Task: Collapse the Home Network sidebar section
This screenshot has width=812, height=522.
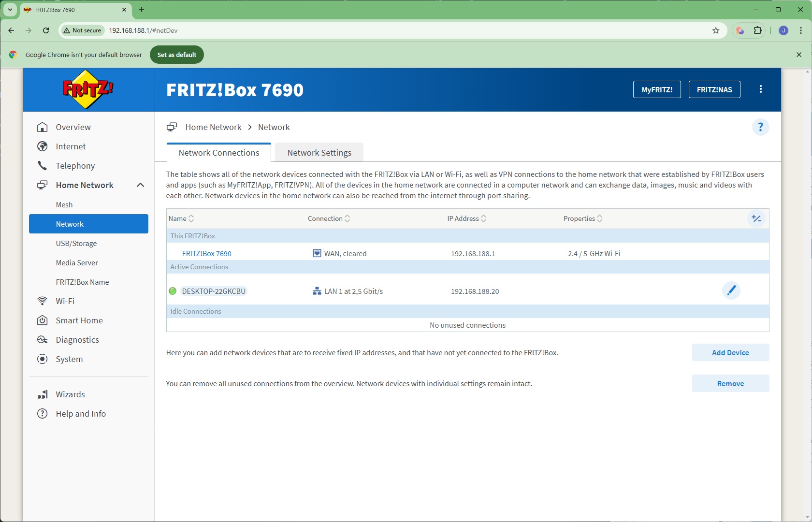Action: click(x=141, y=185)
